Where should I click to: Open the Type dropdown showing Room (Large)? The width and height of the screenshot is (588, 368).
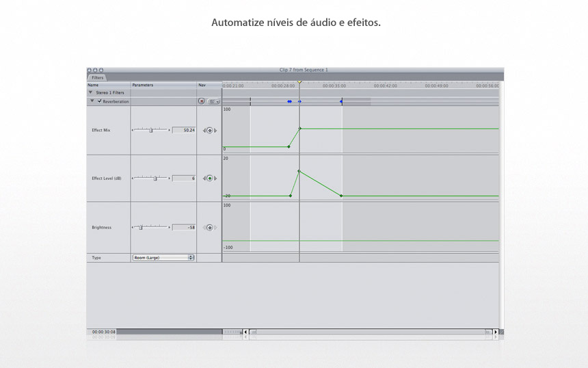163,258
